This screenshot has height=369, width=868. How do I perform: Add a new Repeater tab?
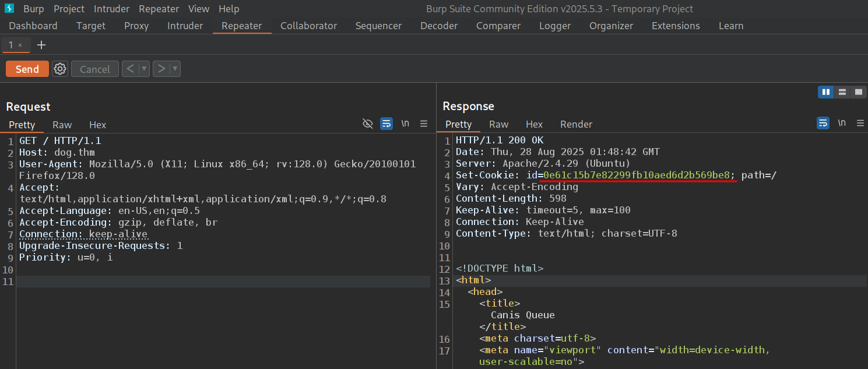(41, 45)
